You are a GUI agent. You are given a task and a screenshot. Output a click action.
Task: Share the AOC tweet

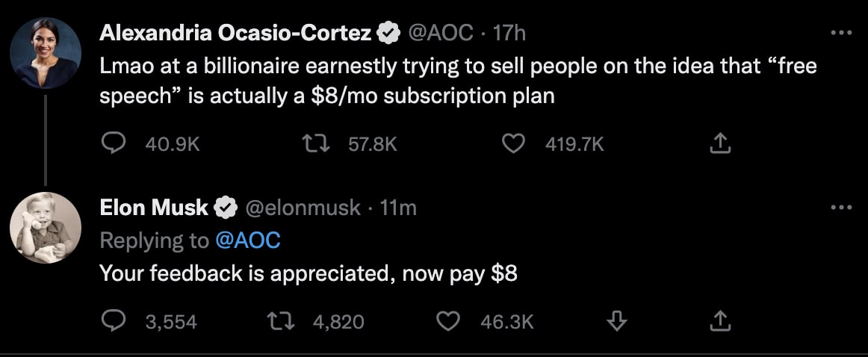point(719,143)
